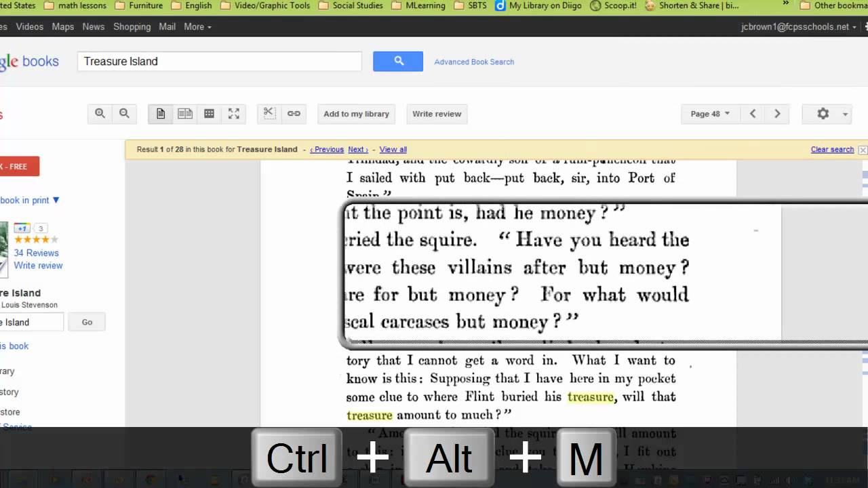Click the Clear search link

[x=832, y=150]
